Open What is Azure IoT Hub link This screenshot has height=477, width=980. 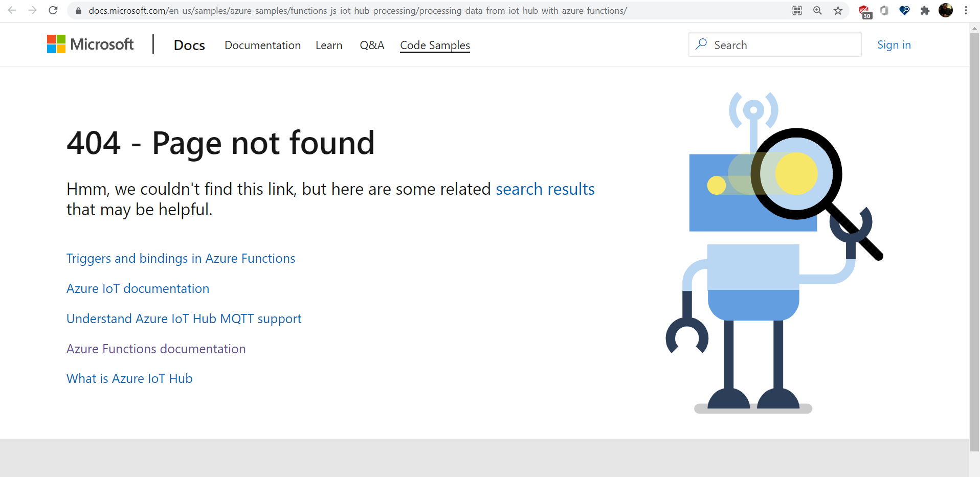(129, 378)
